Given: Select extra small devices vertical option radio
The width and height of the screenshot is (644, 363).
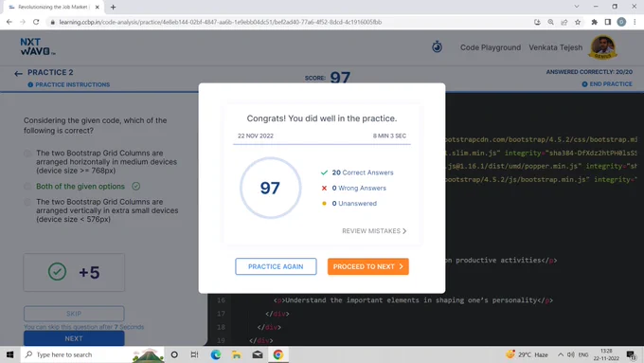Looking at the screenshot, I should pos(27,202).
